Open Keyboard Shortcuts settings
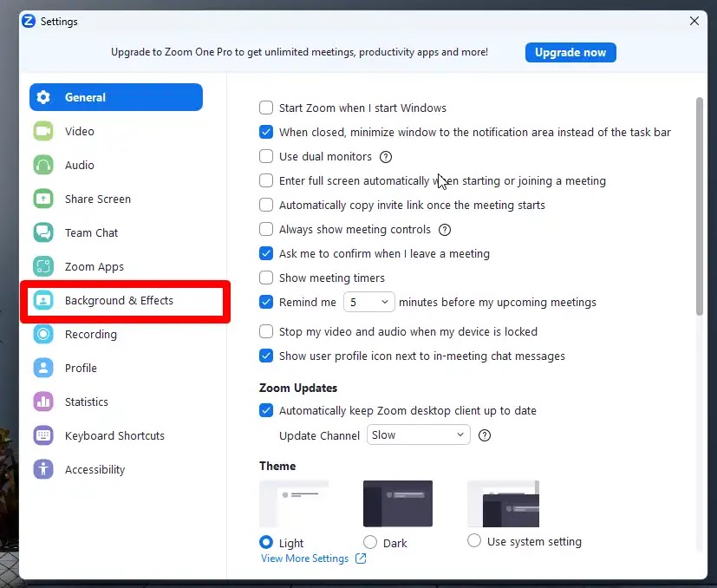Screen dimensions: 717x588 tap(116, 435)
